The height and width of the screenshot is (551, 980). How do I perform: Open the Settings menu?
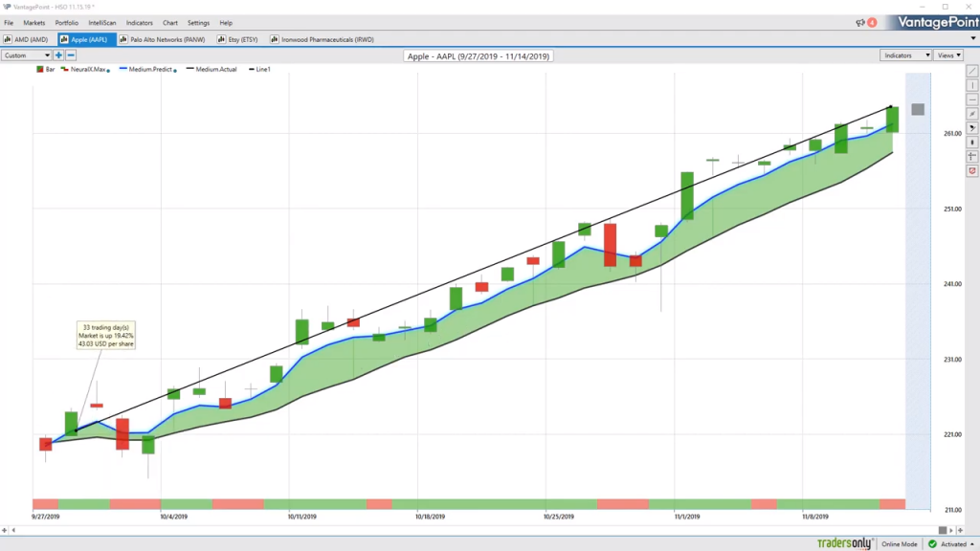point(199,23)
